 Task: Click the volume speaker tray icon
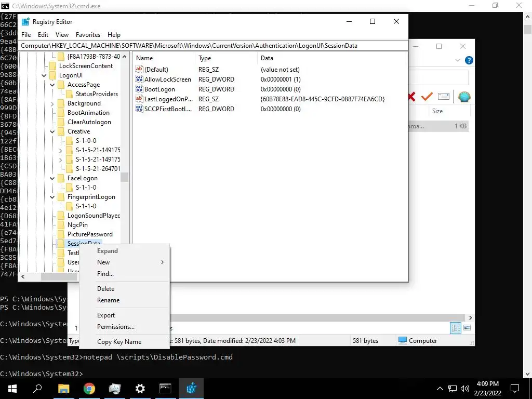(x=465, y=389)
